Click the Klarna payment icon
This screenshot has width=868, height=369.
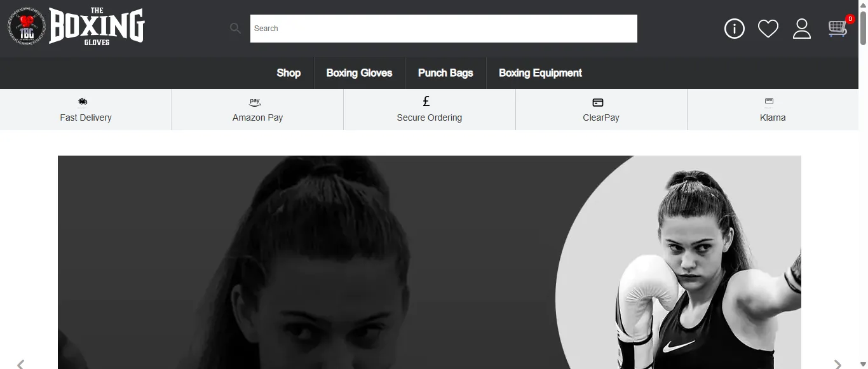click(x=769, y=101)
